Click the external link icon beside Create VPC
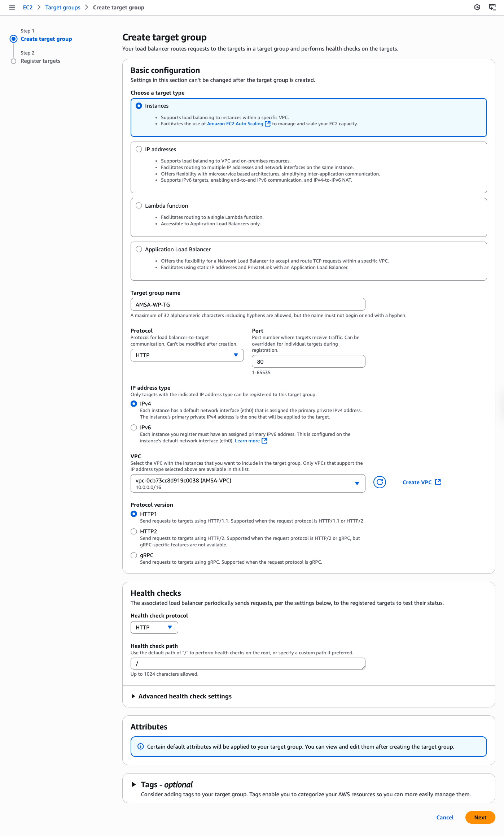Viewport: 504px width, 836px height. (x=438, y=482)
